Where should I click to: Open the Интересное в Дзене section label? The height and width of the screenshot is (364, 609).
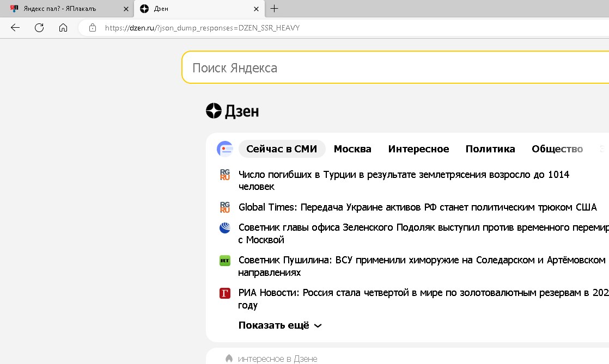click(277, 359)
